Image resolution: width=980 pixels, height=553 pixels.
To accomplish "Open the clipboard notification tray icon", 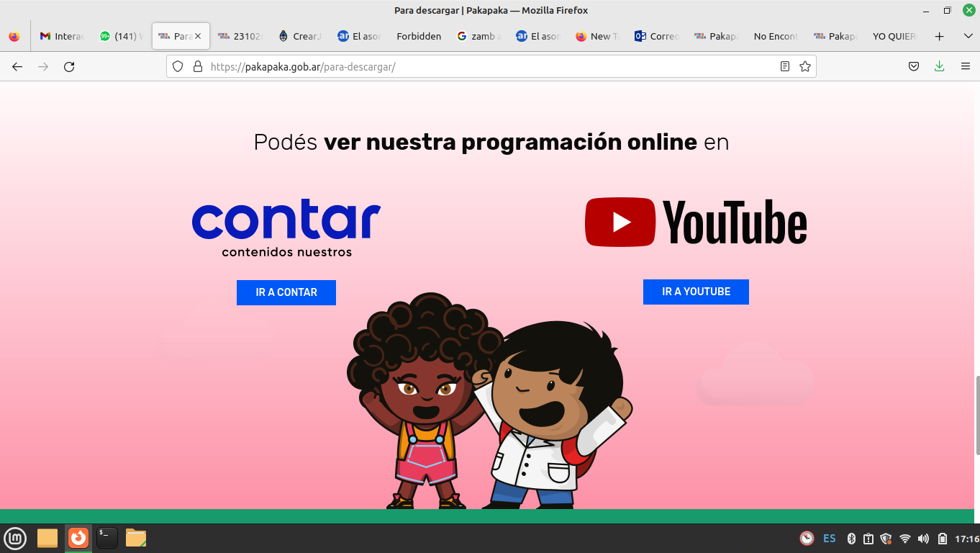I will 868,539.
